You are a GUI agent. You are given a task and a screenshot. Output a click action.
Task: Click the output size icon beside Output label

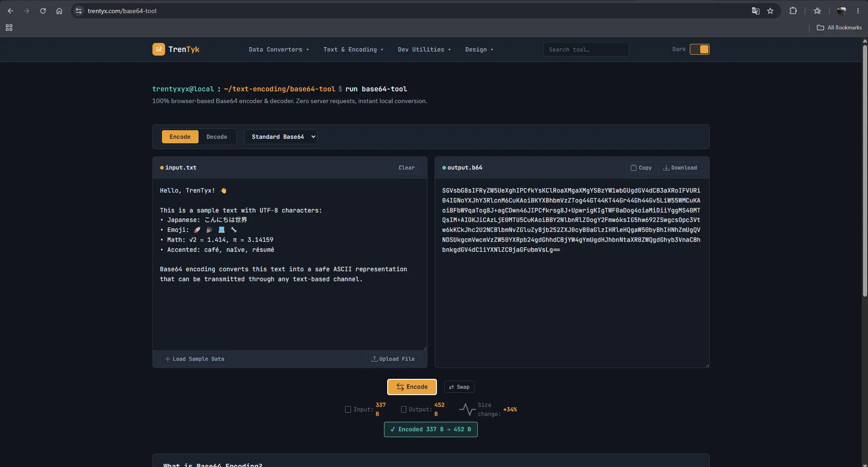[403, 410]
